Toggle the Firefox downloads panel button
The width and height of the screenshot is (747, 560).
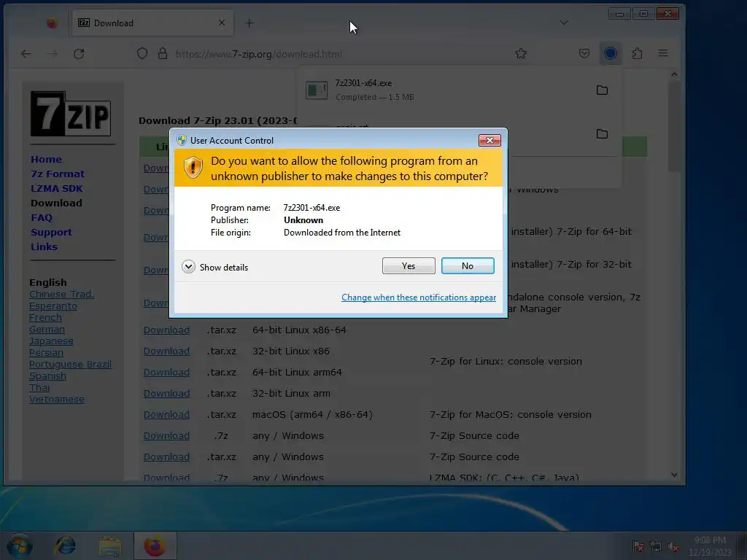[611, 53]
